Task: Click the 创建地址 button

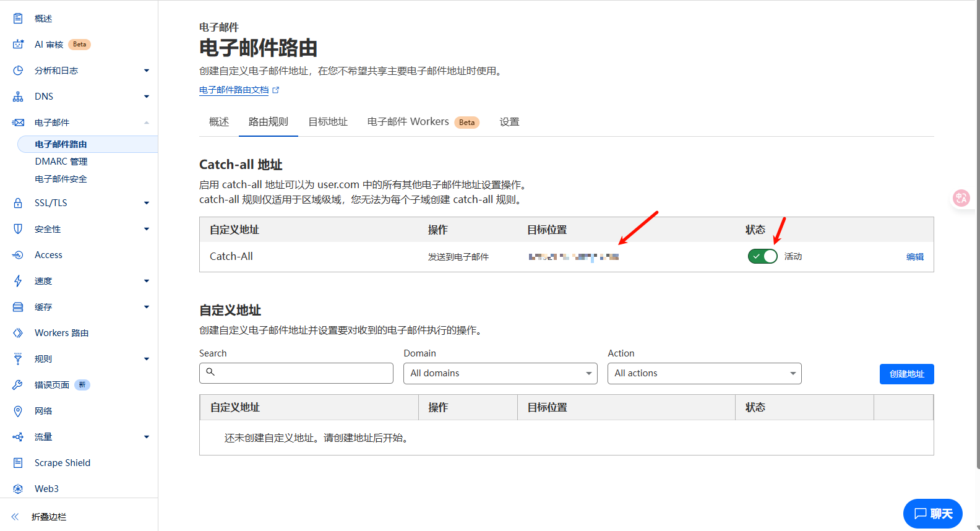Action: [906, 374]
